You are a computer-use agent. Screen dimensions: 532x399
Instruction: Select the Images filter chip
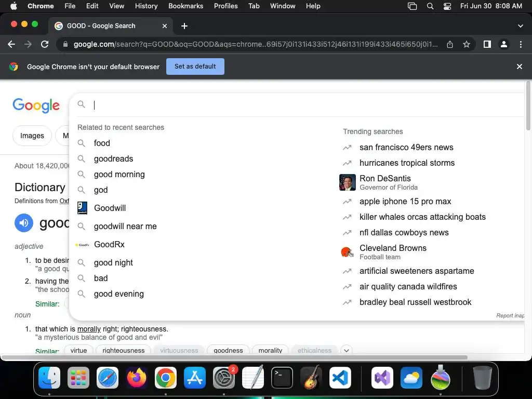32,136
